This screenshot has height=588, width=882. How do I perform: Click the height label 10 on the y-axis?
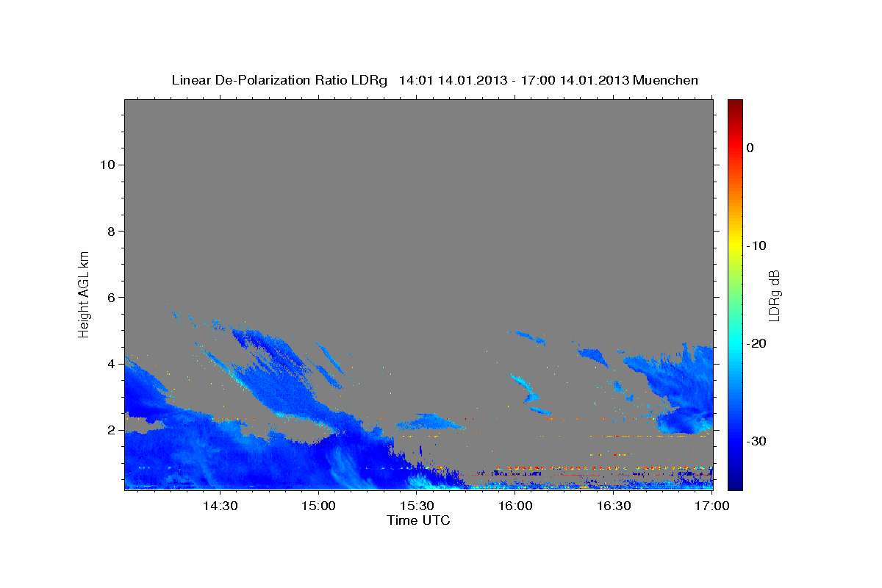pyautogui.click(x=107, y=165)
